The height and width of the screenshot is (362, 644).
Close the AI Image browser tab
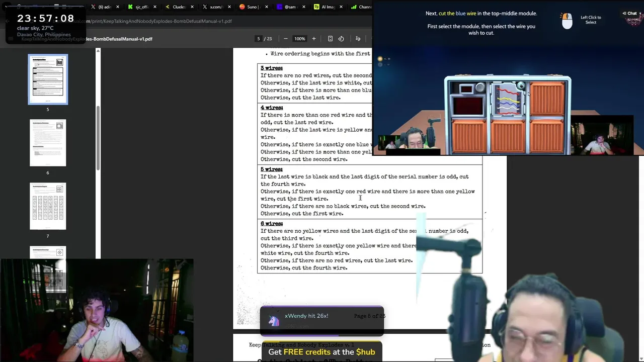click(341, 7)
